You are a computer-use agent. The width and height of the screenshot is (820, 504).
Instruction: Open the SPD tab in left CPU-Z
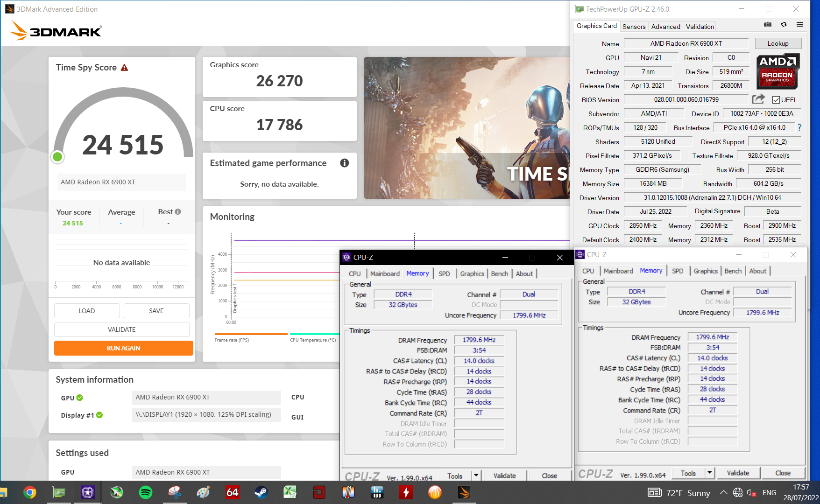(444, 274)
